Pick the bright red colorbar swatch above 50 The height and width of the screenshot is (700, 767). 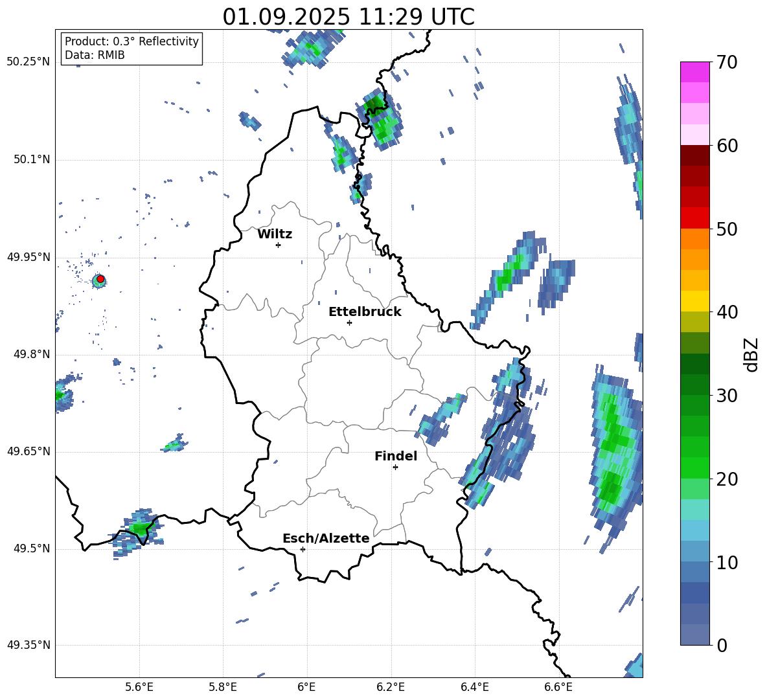[x=694, y=218]
